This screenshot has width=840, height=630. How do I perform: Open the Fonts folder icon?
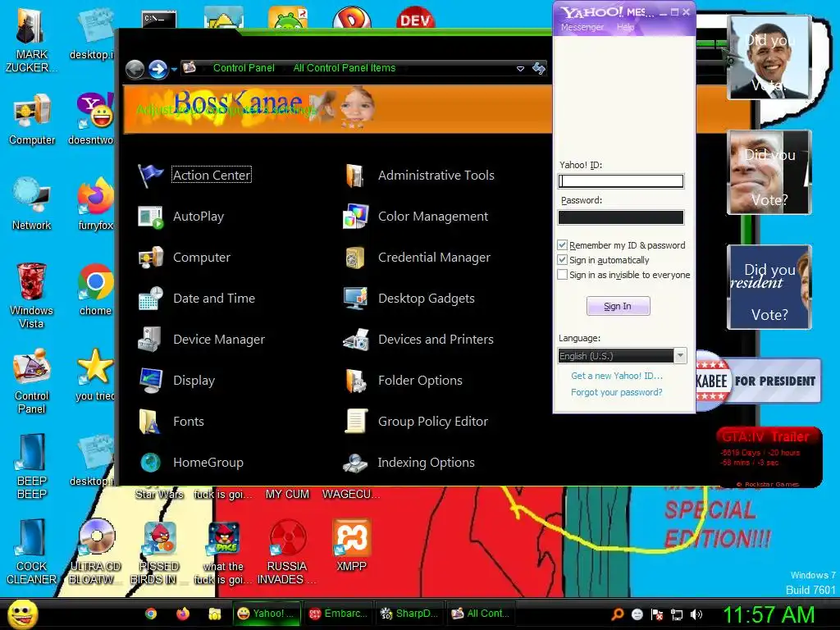click(150, 421)
